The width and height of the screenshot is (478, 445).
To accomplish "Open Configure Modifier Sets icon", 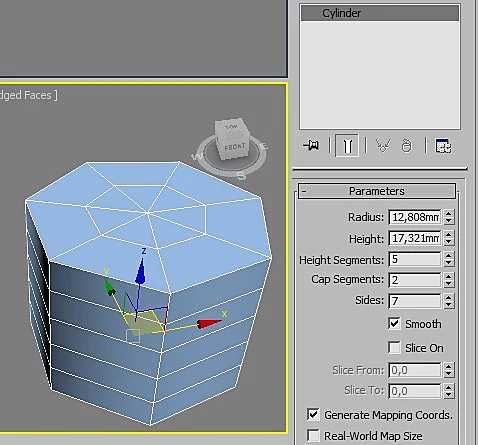I will pos(443,146).
